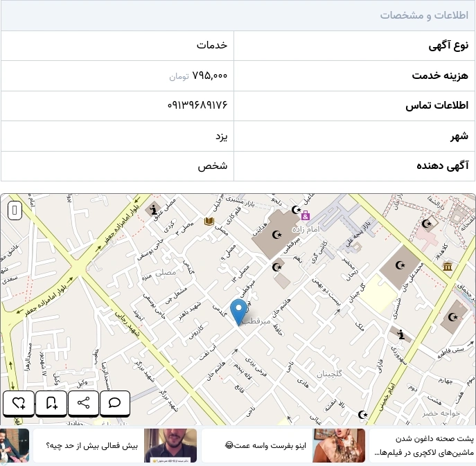Click the امام زاده label on map

coord(306,229)
